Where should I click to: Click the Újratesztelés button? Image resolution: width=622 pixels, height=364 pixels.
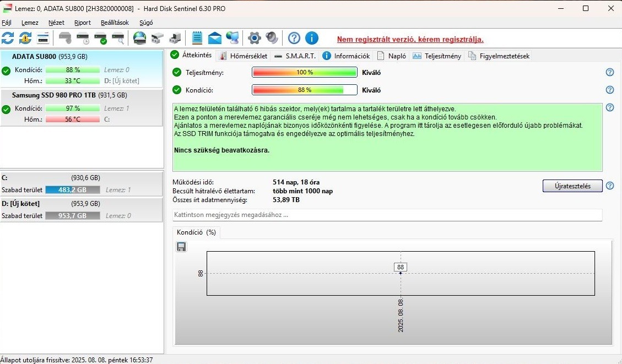pyautogui.click(x=572, y=186)
